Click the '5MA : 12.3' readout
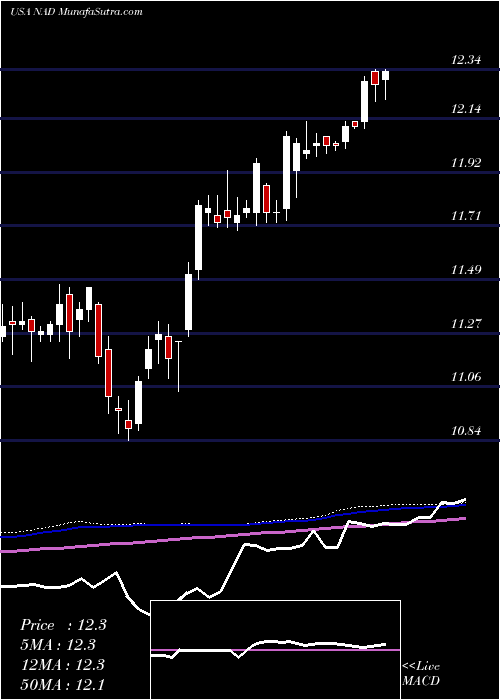This screenshot has width=500, height=700. (58, 645)
